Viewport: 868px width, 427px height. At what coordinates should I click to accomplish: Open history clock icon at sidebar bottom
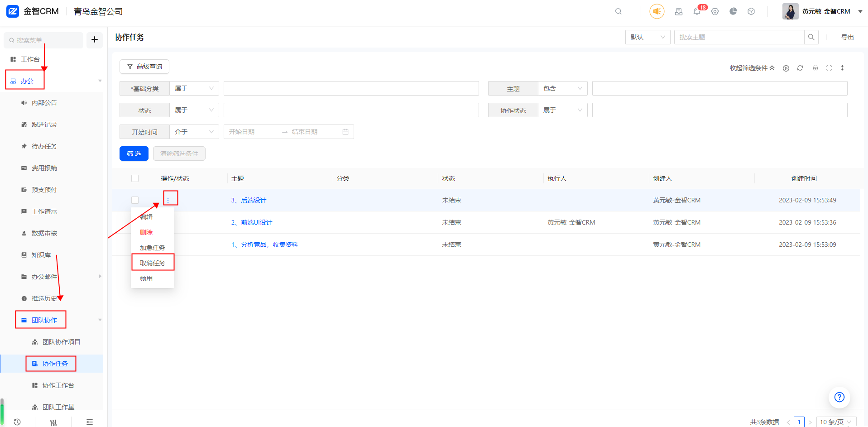click(17, 422)
